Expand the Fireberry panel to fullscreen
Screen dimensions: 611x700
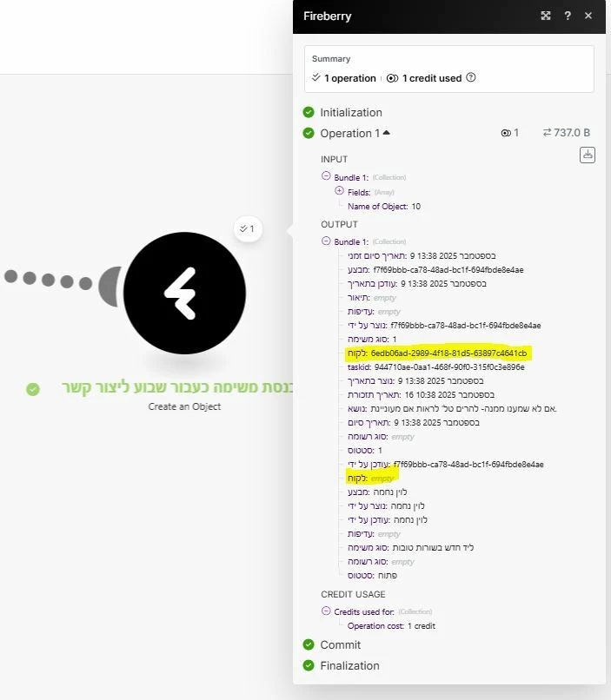[546, 16]
